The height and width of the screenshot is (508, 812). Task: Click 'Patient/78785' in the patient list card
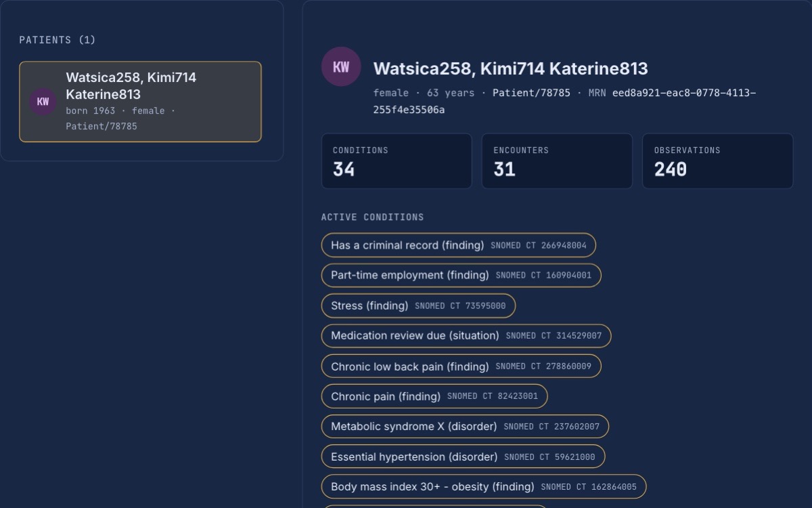click(101, 126)
